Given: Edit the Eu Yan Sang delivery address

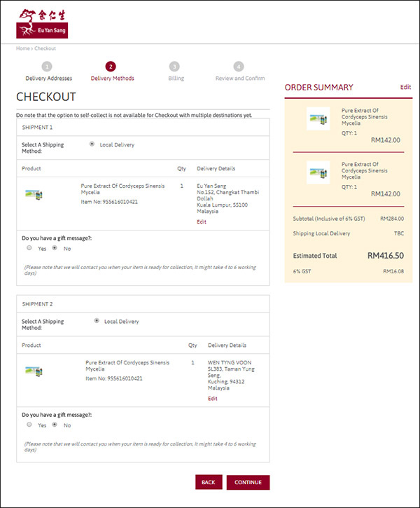Looking at the screenshot, I should point(202,221).
